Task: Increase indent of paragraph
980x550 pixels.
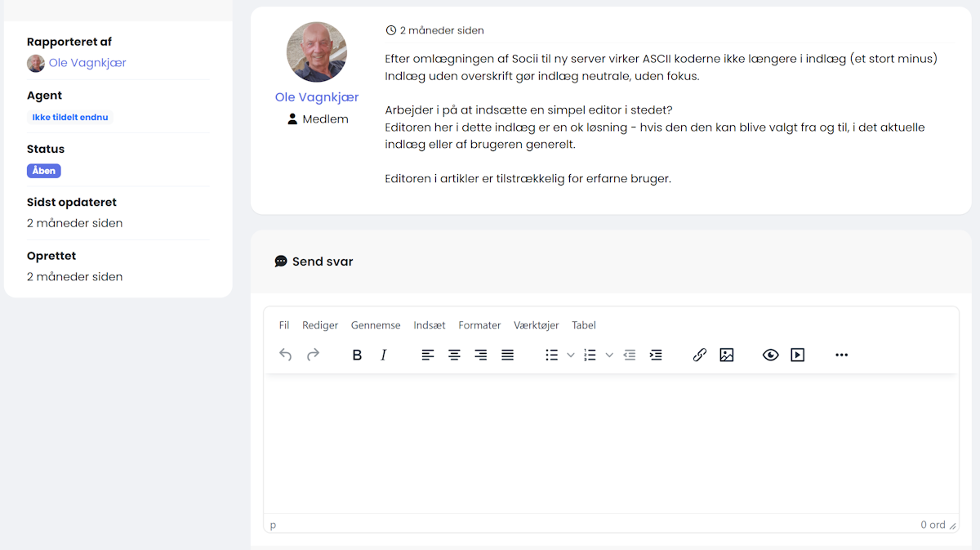Action: (656, 355)
